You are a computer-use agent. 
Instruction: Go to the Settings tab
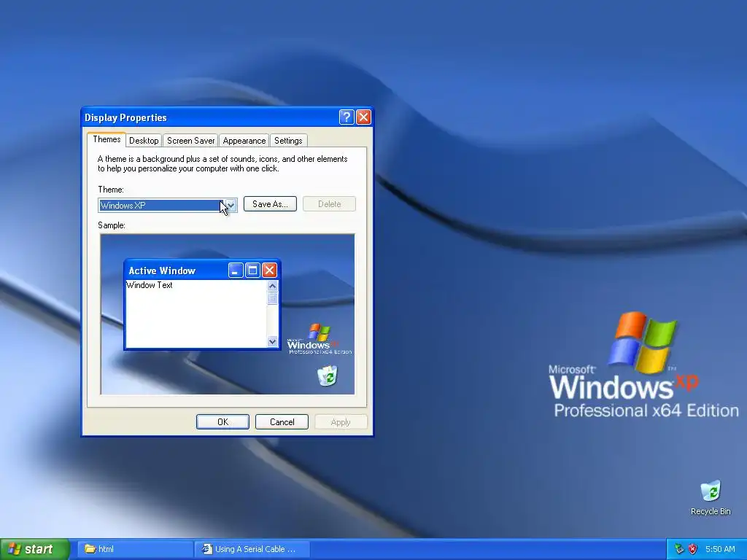click(288, 141)
